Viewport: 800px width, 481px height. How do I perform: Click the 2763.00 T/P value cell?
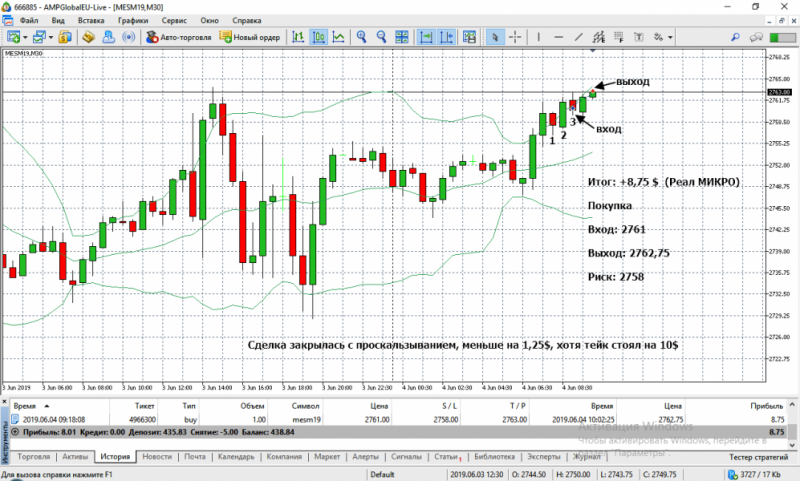click(x=514, y=419)
